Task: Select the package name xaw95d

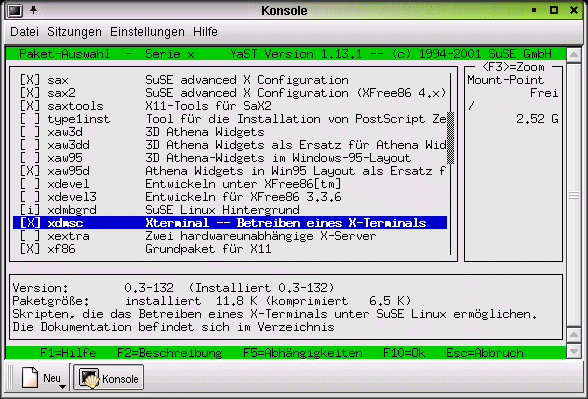Action: (69, 171)
